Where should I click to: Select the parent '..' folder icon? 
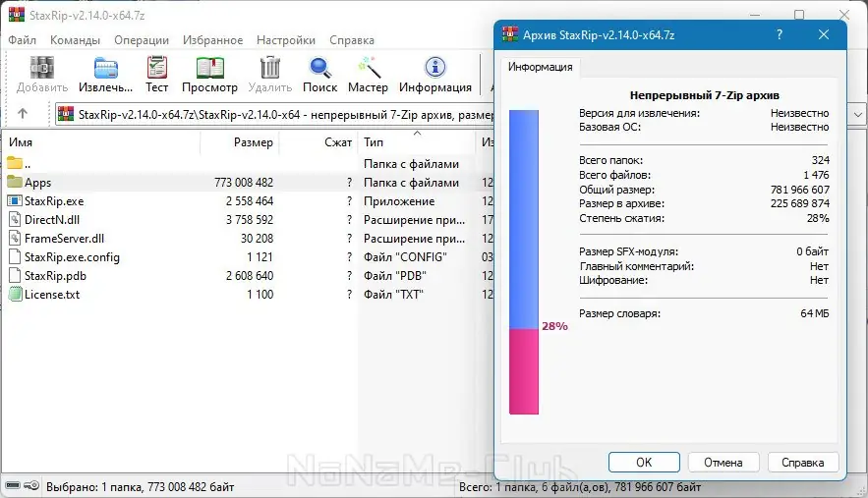tap(15, 163)
